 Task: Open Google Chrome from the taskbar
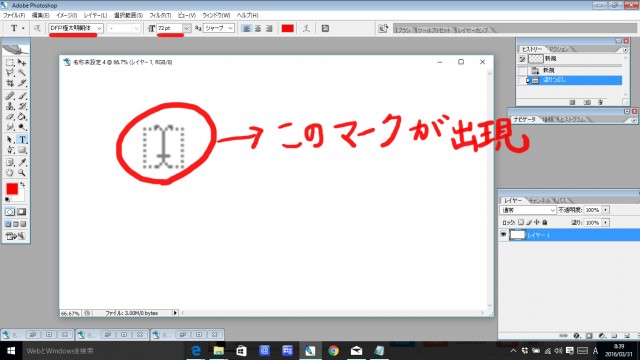[x=333, y=351]
